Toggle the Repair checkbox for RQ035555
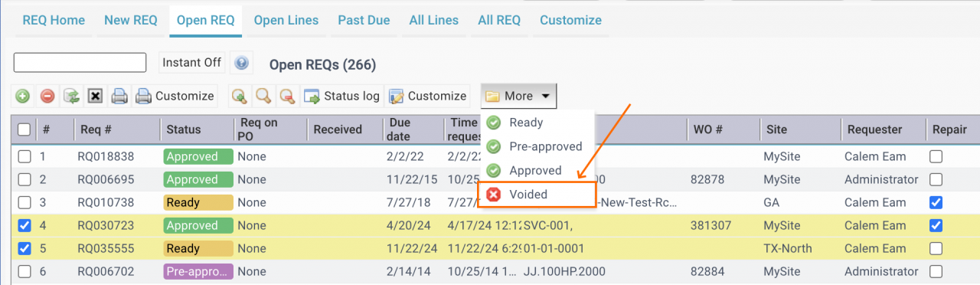 coord(936,248)
